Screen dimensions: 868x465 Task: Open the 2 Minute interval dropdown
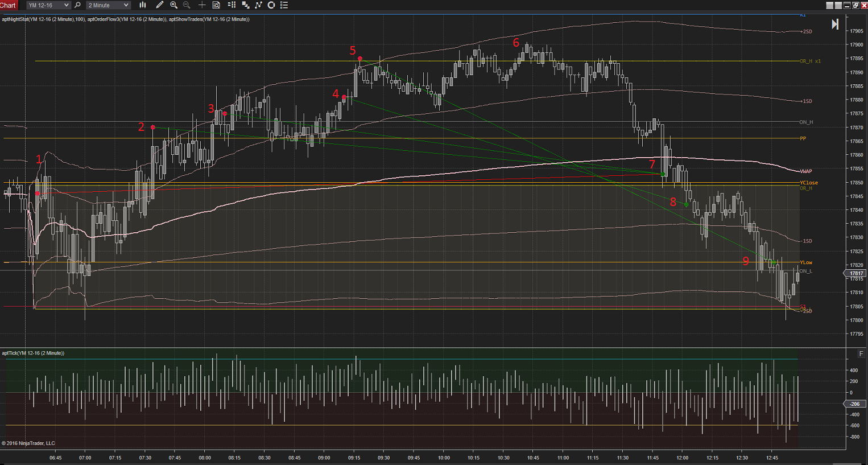(x=109, y=5)
